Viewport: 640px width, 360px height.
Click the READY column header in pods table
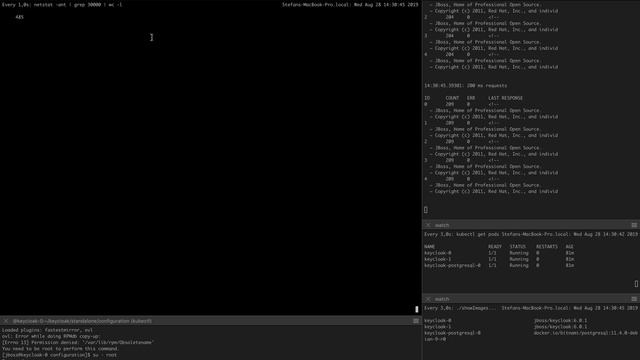pos(495,247)
